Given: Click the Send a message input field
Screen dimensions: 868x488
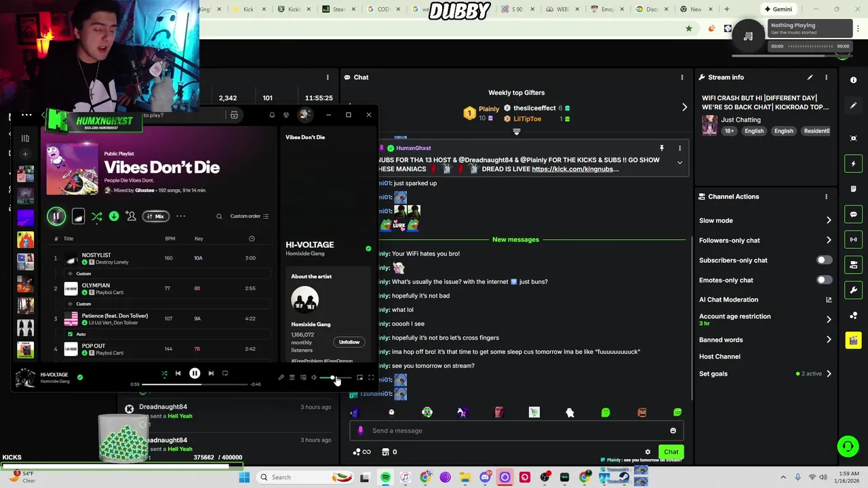Looking at the screenshot, I should tap(515, 430).
